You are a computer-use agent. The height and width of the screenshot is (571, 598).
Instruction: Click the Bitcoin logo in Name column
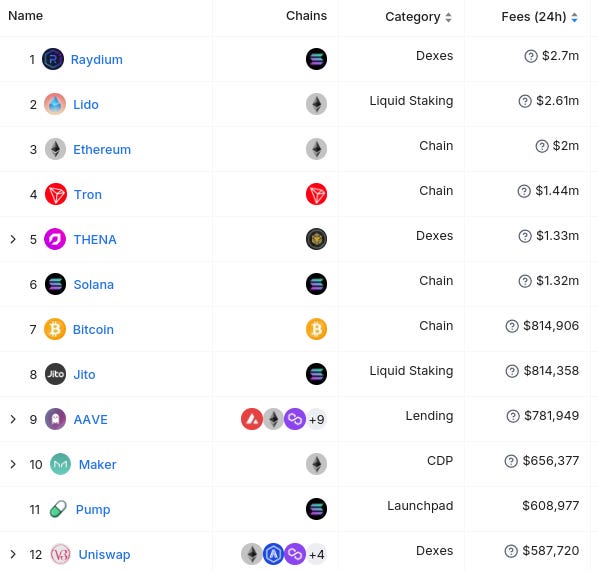tap(55, 329)
